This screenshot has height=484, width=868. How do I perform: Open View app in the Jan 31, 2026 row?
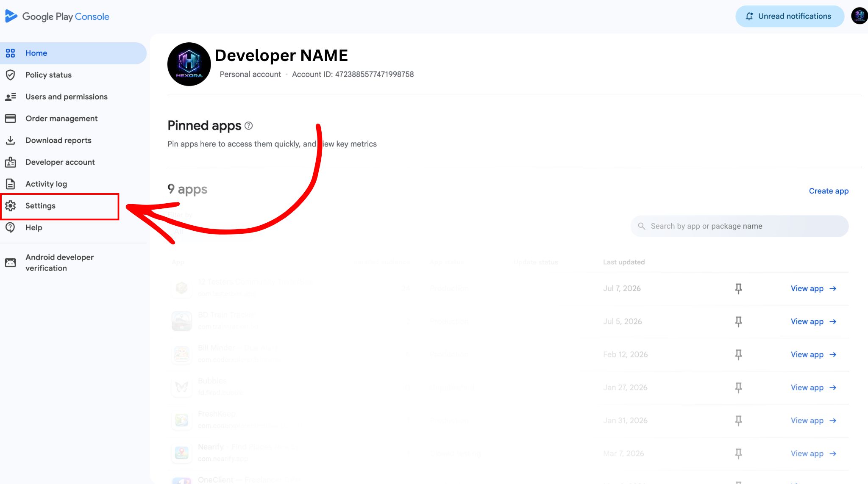point(813,420)
